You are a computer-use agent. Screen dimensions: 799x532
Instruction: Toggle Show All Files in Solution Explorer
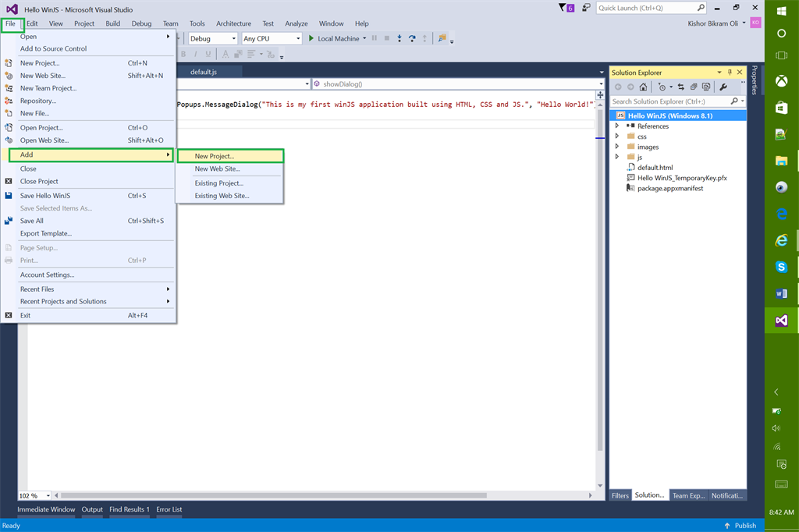705,87
